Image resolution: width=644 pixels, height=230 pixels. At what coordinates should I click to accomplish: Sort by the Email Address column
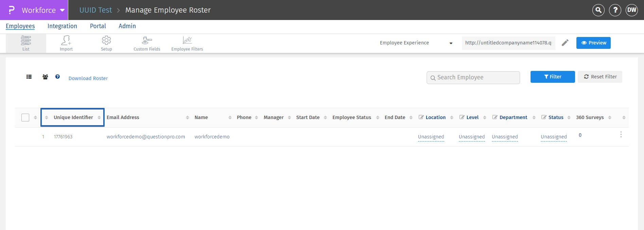click(x=187, y=117)
